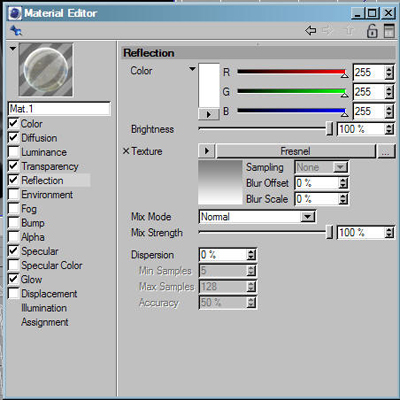Click the material sphere preview
This screenshot has width=400, height=400.
click(46, 70)
